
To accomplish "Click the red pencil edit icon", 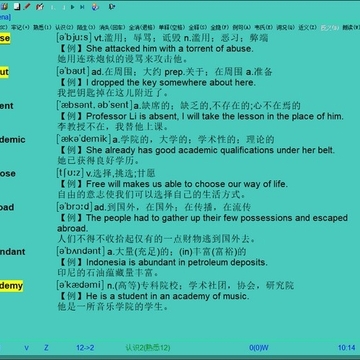I will [27, 6].
